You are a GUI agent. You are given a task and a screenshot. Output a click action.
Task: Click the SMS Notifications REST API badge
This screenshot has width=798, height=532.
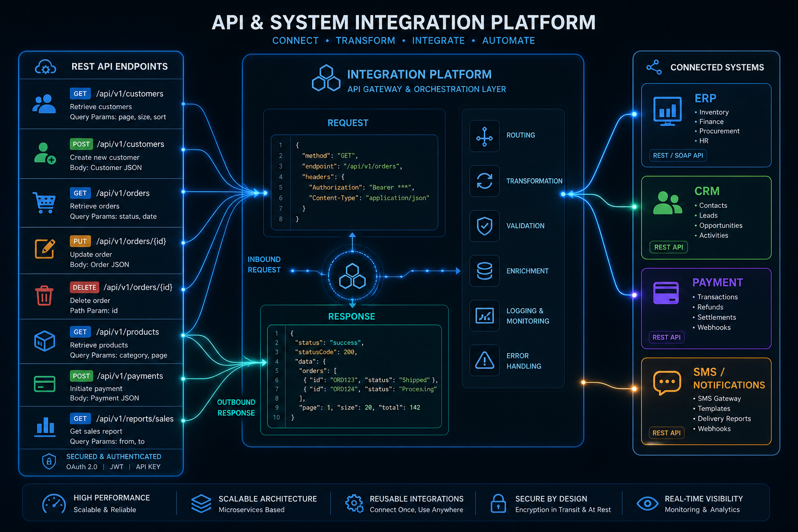click(667, 433)
